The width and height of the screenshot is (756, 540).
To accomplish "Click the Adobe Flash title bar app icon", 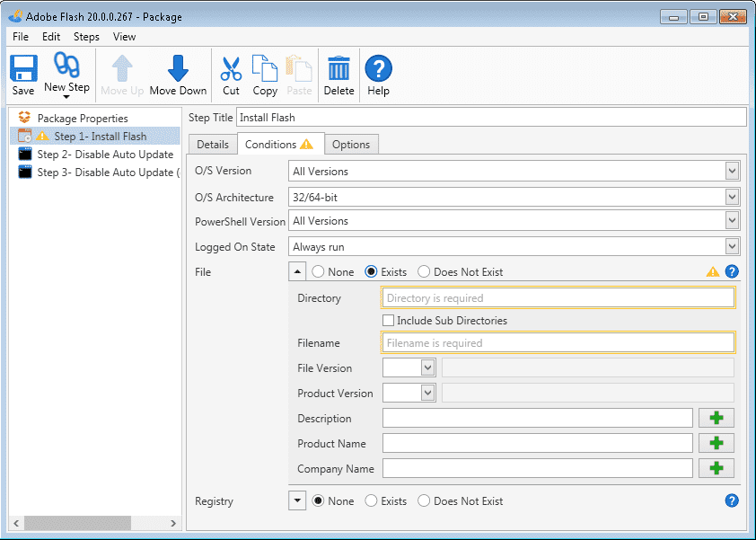I will pyautogui.click(x=16, y=16).
